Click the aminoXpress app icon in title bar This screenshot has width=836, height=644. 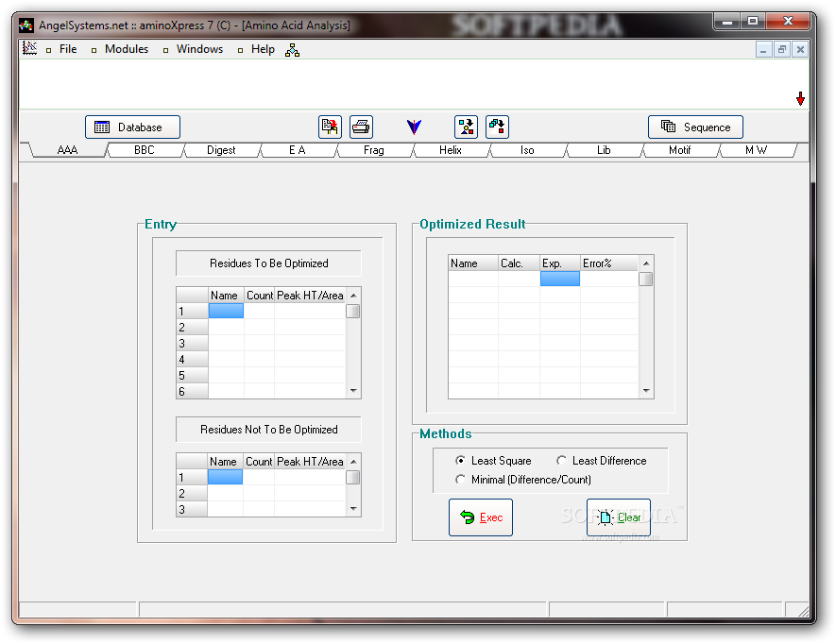point(26,25)
